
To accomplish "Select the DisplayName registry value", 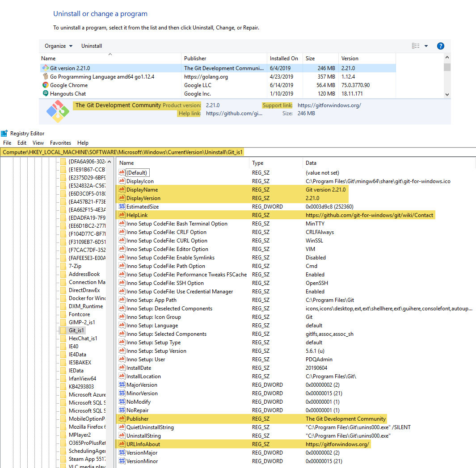I will (x=142, y=189).
